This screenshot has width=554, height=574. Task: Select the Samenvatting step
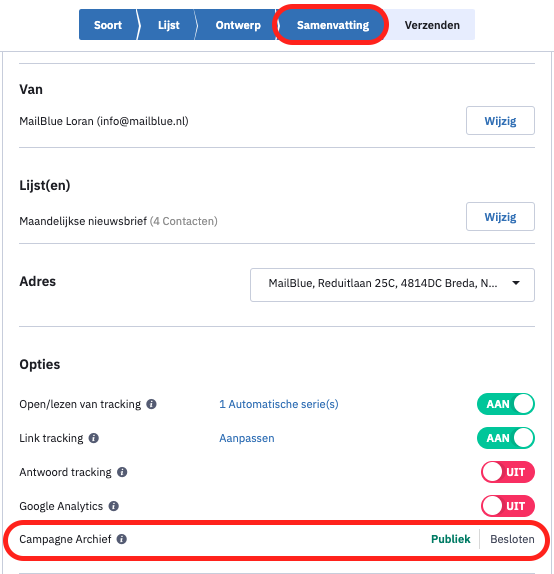[x=332, y=25]
